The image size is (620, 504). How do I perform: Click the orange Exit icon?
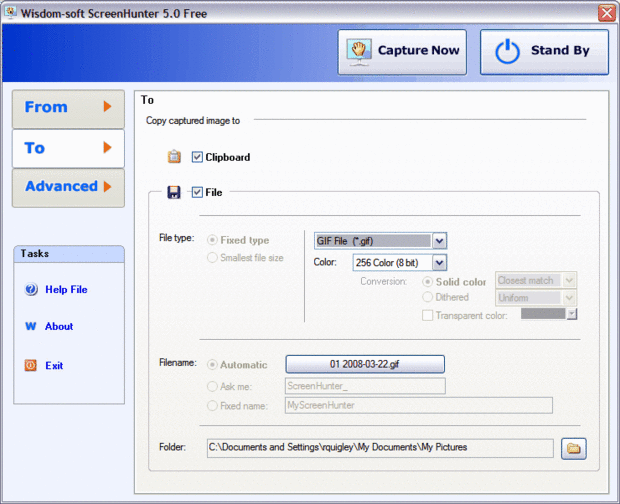[x=31, y=365]
